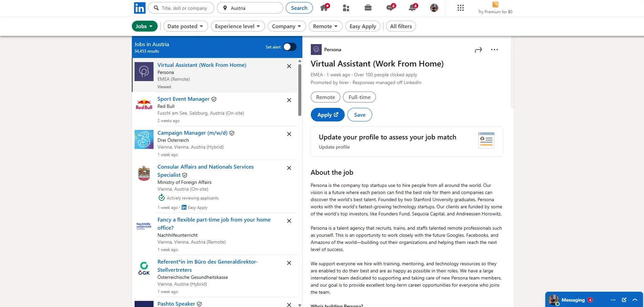Open the Jobs briefcase icon
644x307 pixels.
[x=368, y=8]
